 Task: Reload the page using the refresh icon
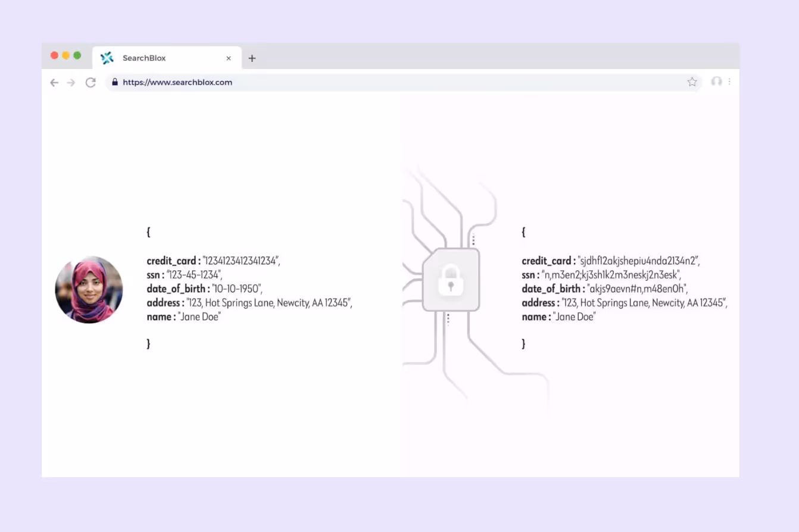pyautogui.click(x=90, y=83)
